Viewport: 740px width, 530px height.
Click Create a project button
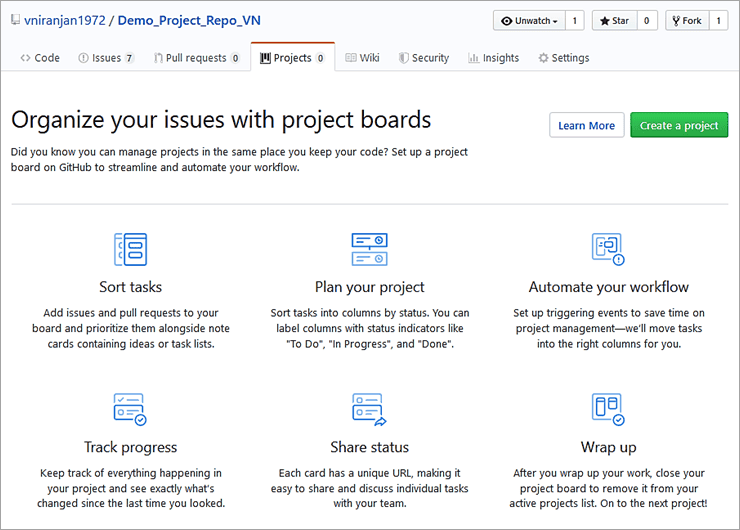point(679,125)
